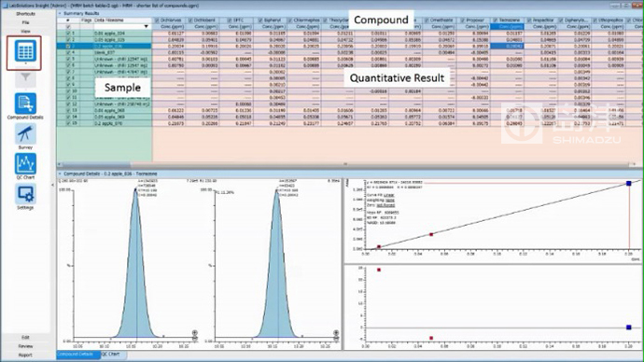
Task: Open the QC Chart sidebar icon
Action: (x=25, y=166)
